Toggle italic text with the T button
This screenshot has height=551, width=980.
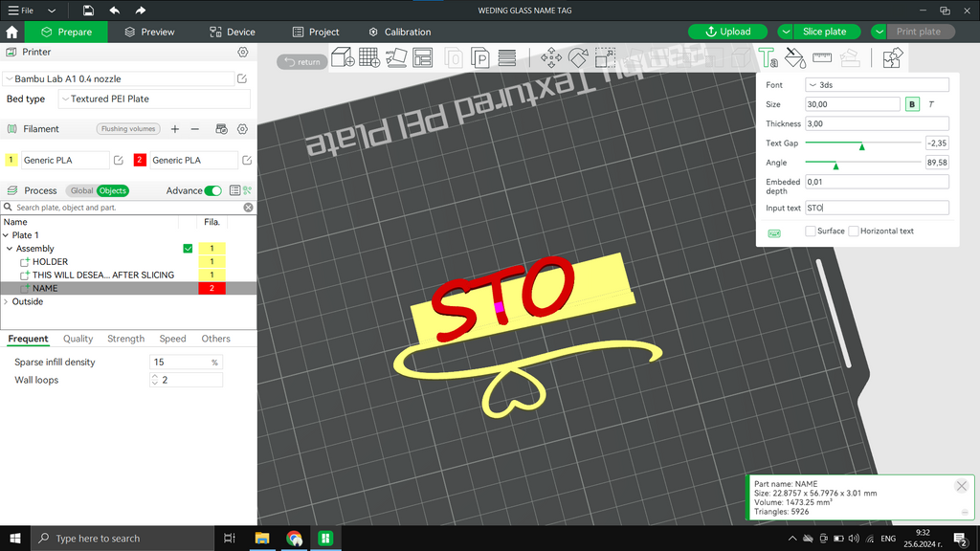[931, 104]
